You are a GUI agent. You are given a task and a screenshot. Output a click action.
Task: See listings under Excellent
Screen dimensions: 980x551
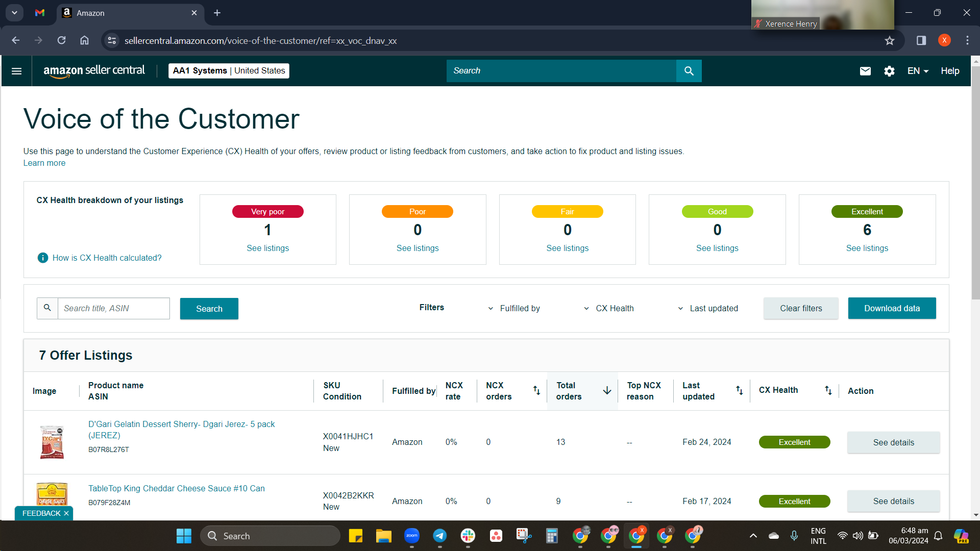[x=867, y=248]
